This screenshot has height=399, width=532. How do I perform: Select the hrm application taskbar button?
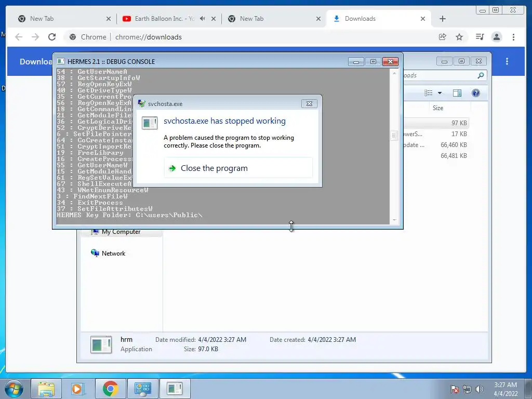[x=175, y=389]
